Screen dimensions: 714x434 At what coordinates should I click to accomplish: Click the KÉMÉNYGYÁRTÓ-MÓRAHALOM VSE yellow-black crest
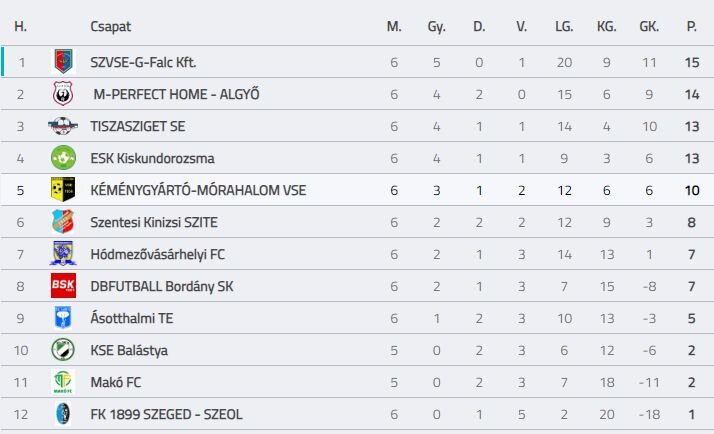(63, 190)
